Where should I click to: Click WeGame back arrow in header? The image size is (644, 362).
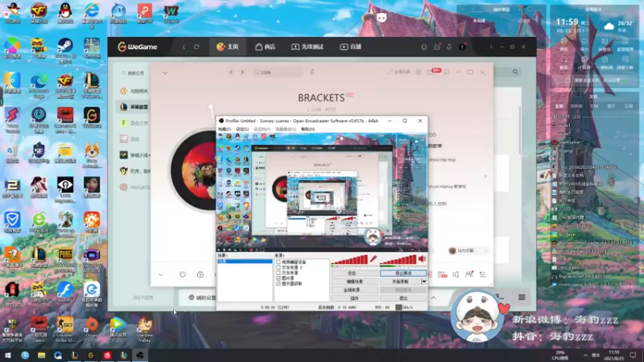184,47
